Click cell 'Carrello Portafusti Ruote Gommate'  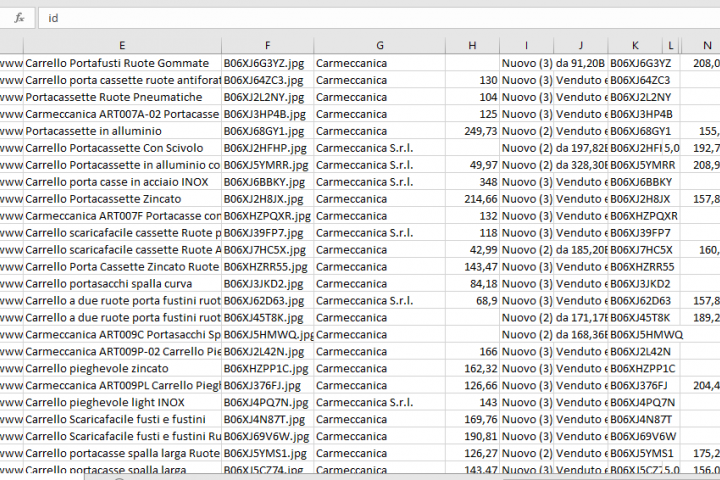(x=122, y=63)
